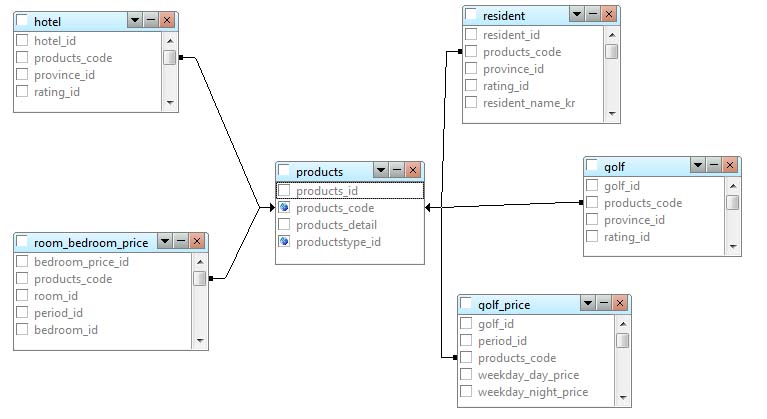Minimize the golf table box
767x419 pixels.
click(714, 165)
